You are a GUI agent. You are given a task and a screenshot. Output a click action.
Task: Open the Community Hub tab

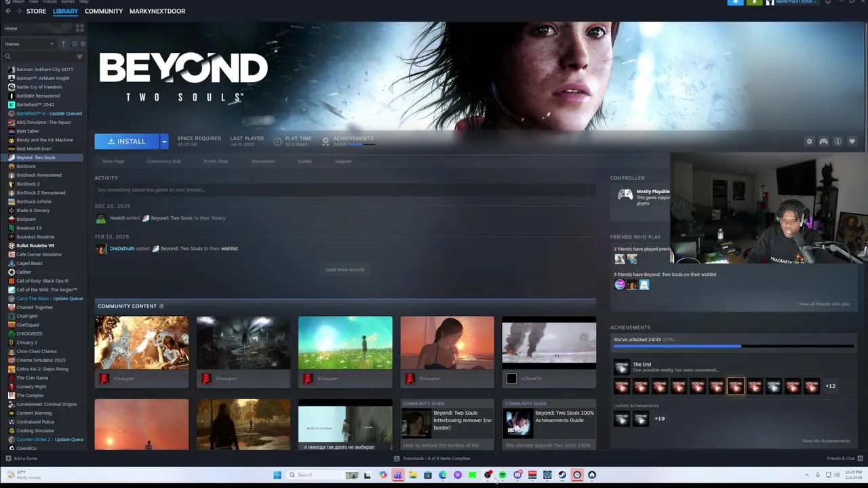[163, 161]
